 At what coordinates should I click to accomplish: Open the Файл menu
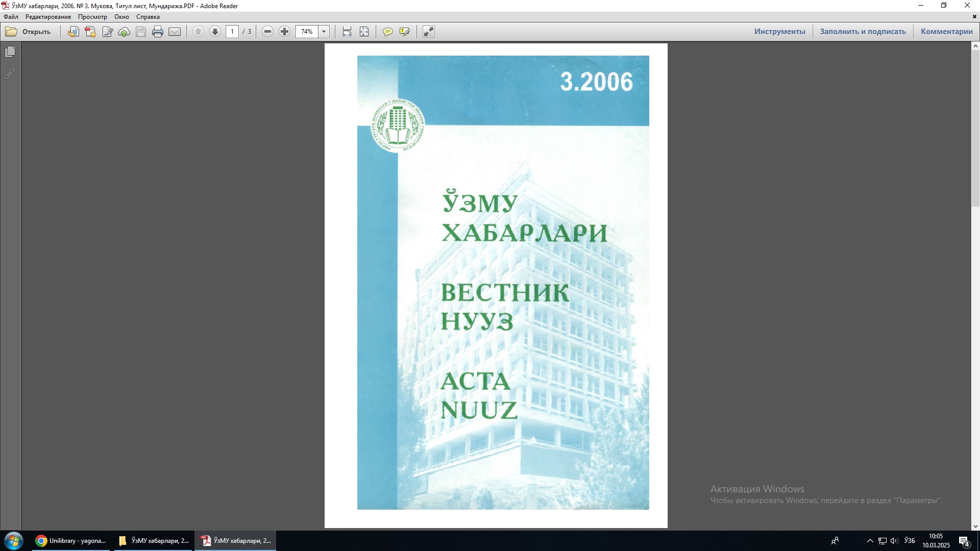[11, 17]
